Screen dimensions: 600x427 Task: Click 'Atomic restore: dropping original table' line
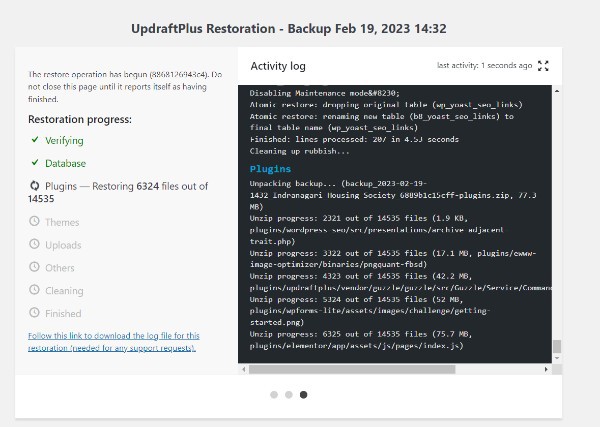tap(386, 104)
